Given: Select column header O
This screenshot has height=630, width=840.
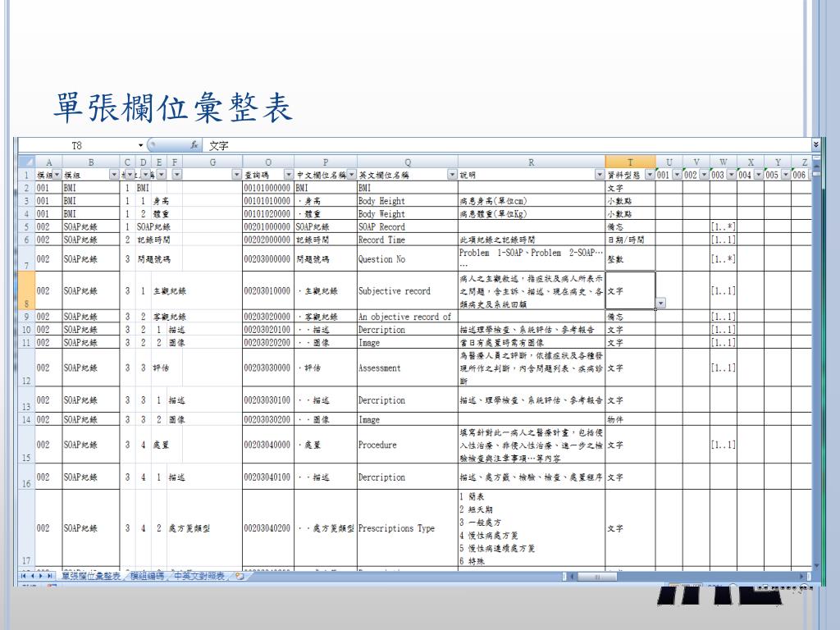Looking at the screenshot, I should tap(268, 162).
